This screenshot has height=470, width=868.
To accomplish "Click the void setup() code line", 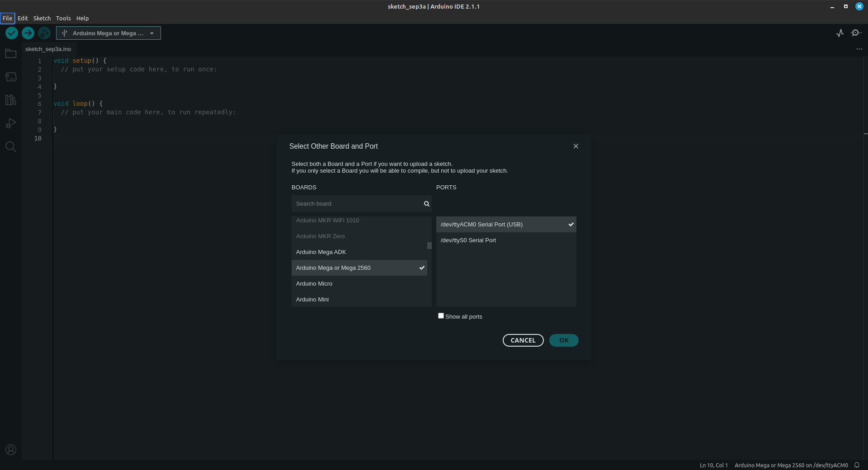I will click(x=80, y=61).
